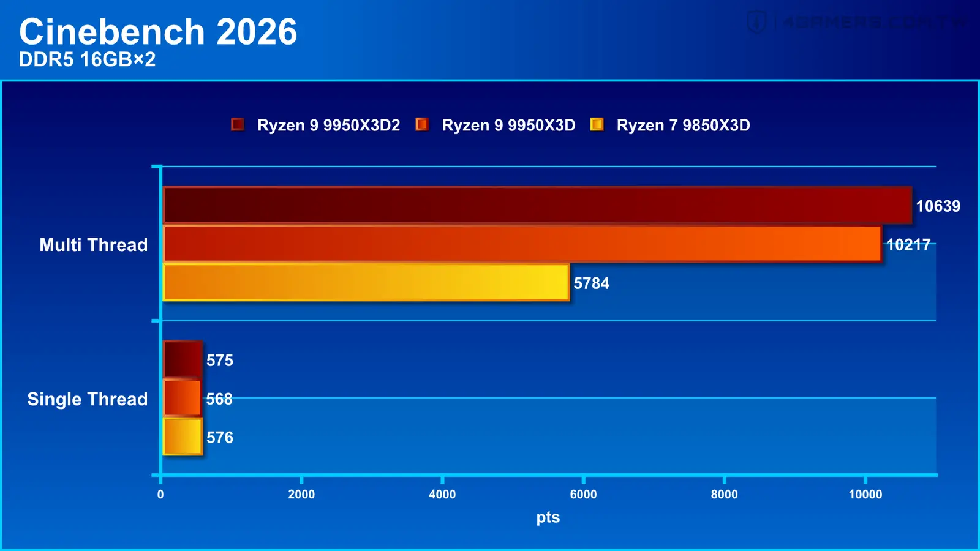The height and width of the screenshot is (551, 980).
Task: Click the "10217" value label
Action: [x=908, y=245]
